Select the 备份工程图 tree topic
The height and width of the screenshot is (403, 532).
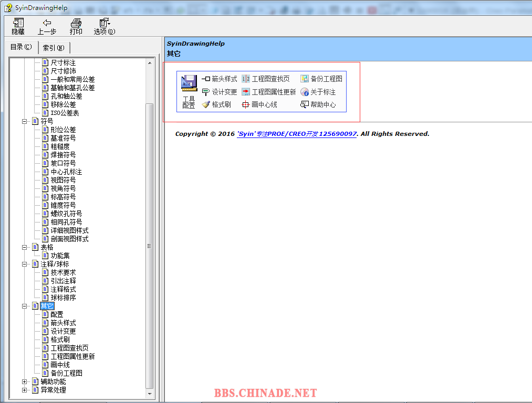[x=67, y=373]
